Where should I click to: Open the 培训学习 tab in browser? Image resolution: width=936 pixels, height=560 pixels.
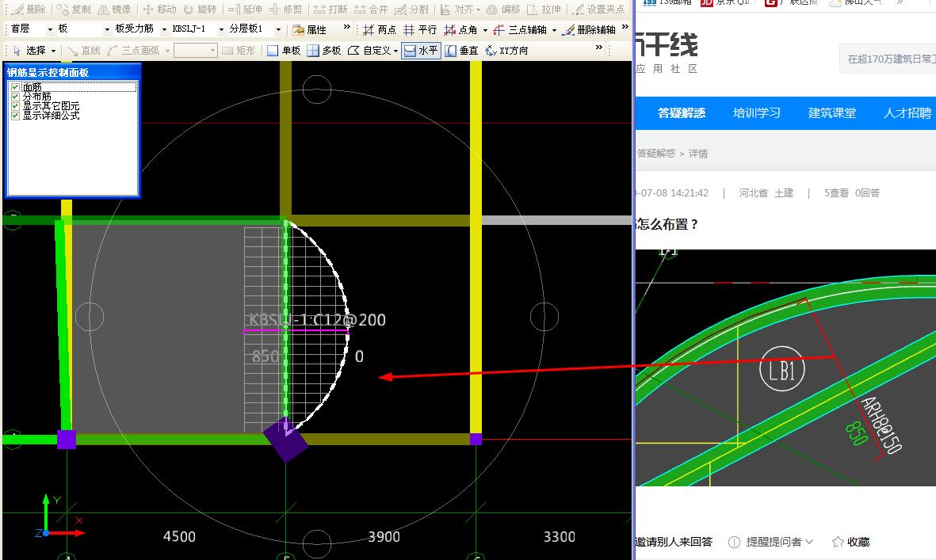756,112
